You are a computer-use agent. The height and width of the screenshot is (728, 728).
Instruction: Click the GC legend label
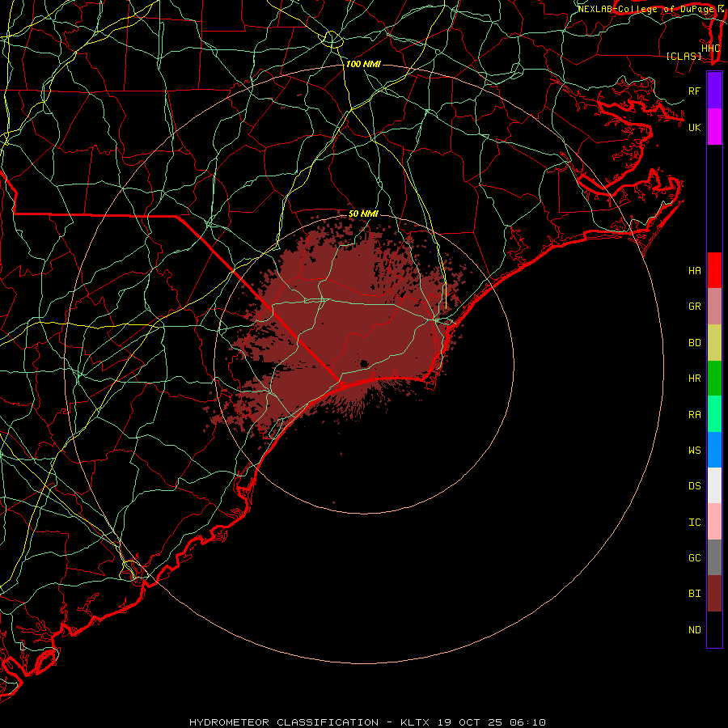[x=694, y=557]
